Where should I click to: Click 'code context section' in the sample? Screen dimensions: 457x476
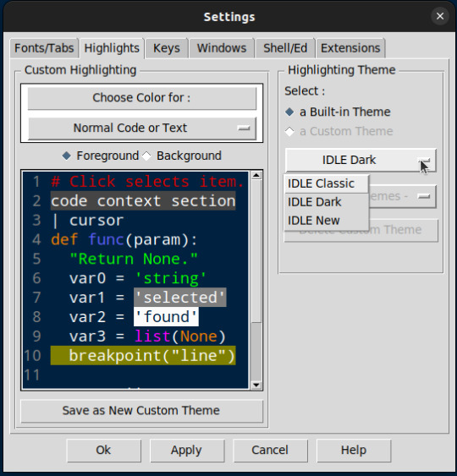click(143, 201)
